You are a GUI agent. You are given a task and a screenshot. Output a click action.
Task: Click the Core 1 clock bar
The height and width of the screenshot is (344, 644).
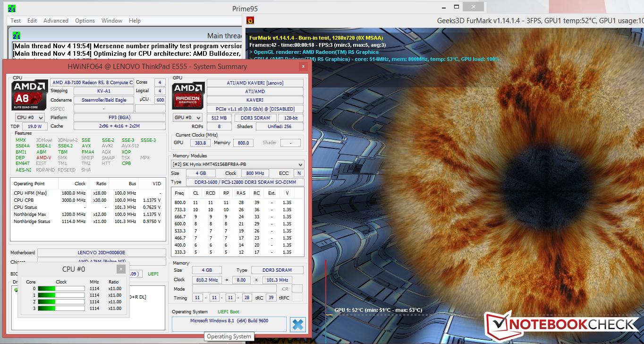click(61, 295)
